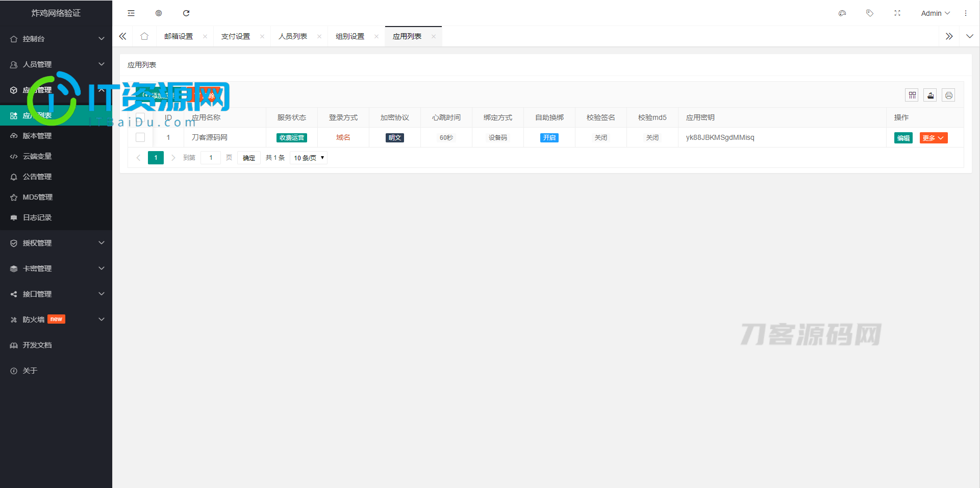Expand the 人员管理 sidebar menu
The width and height of the screenshot is (980, 488).
(56, 64)
